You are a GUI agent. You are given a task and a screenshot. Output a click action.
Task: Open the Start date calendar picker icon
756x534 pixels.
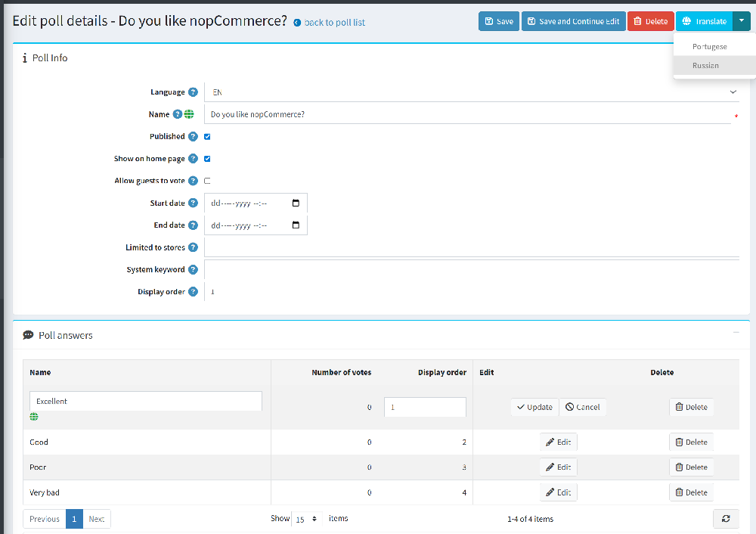(296, 203)
